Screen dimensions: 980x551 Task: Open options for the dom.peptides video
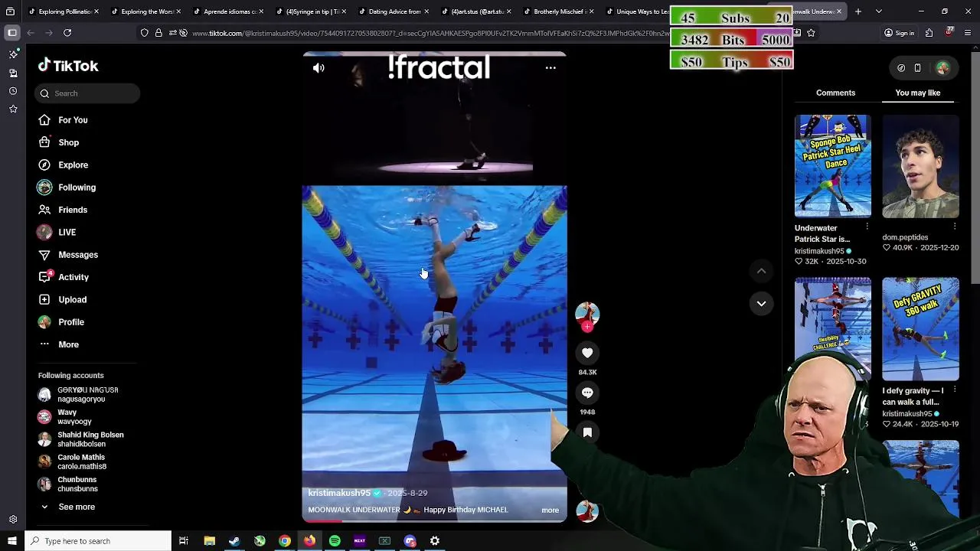(954, 227)
